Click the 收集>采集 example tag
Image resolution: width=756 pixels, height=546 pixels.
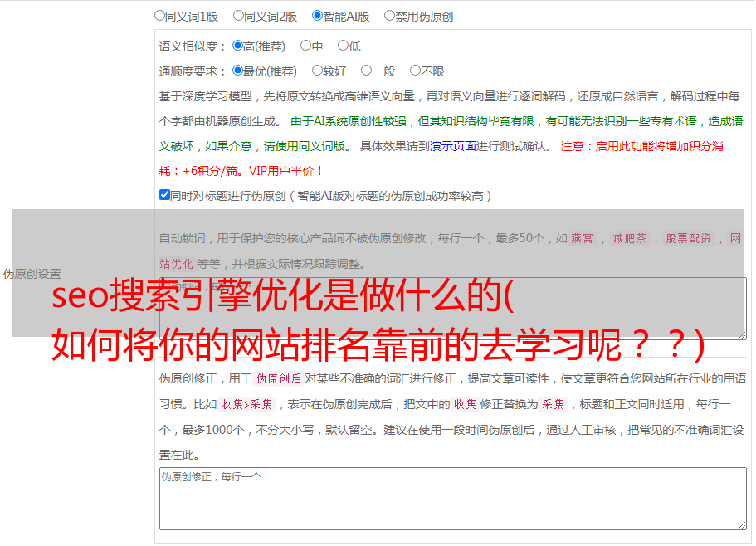coord(246,404)
